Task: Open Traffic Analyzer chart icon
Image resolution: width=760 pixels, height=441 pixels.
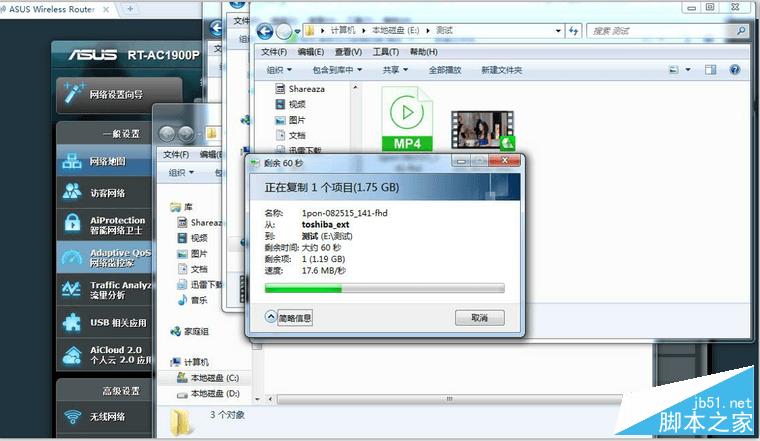Action: [72, 289]
